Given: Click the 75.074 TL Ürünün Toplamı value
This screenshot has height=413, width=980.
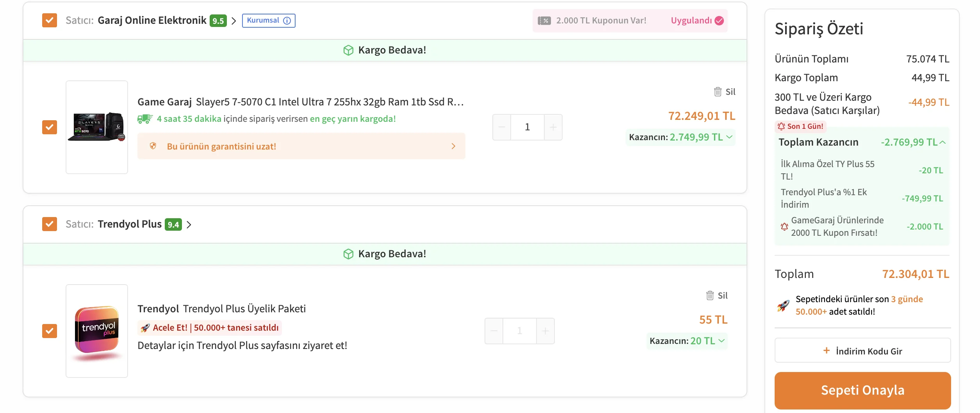Looking at the screenshot, I should (928, 59).
